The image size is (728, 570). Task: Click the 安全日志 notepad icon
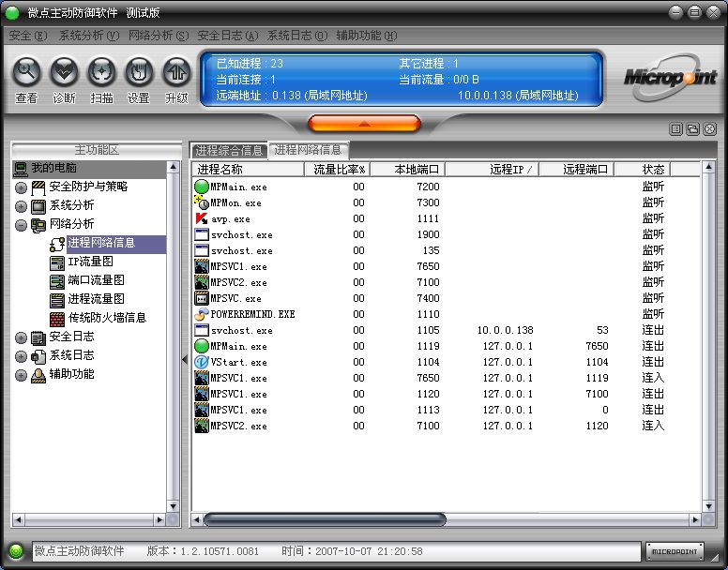(x=38, y=337)
